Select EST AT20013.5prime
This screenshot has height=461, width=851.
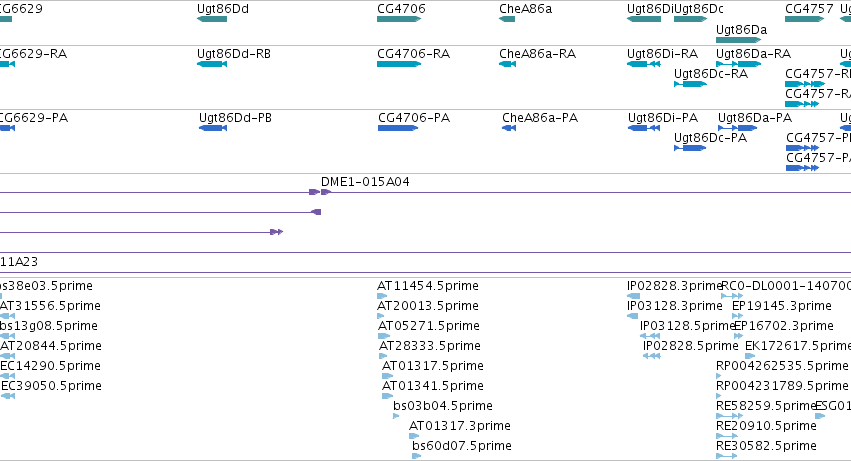pyautogui.click(x=428, y=306)
